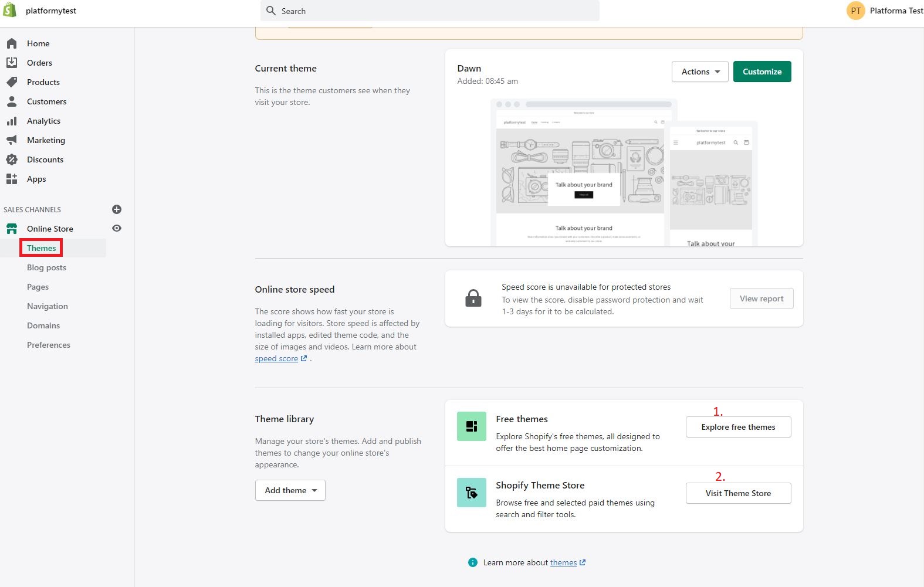Click the Theme library heading
This screenshot has width=924, height=587.
285,419
